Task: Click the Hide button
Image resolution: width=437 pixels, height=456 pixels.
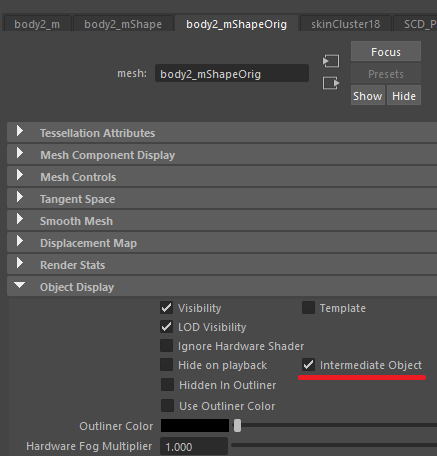Action: pyautogui.click(x=404, y=96)
